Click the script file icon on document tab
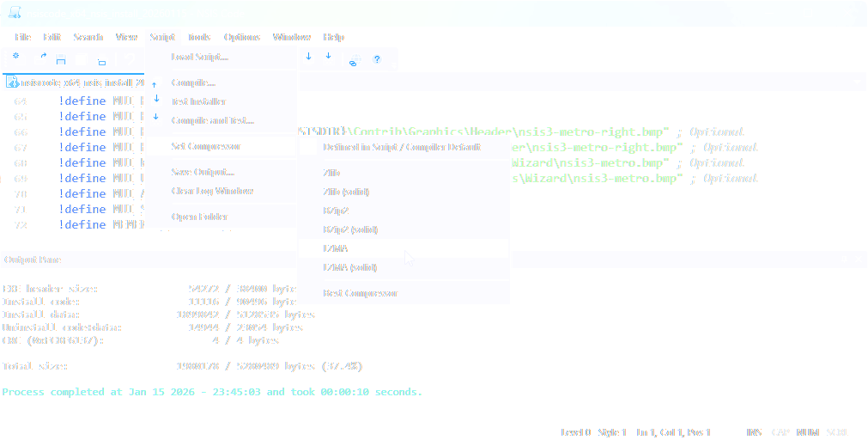This screenshot has width=868, height=440. (x=12, y=82)
